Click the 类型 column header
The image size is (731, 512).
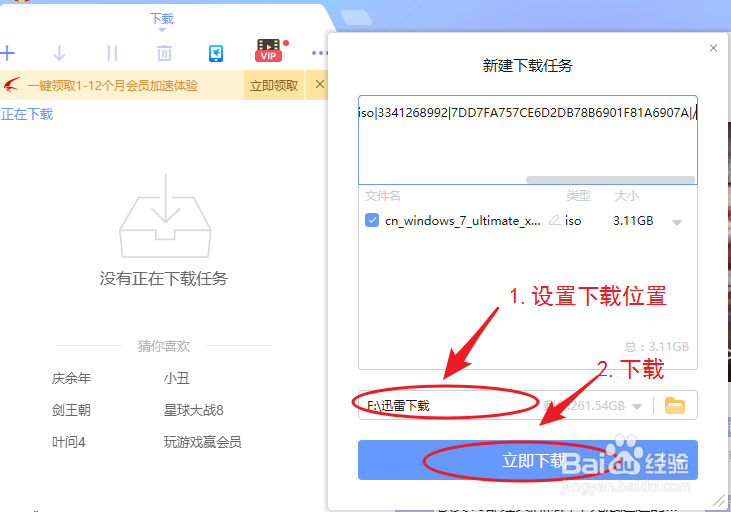(x=579, y=195)
